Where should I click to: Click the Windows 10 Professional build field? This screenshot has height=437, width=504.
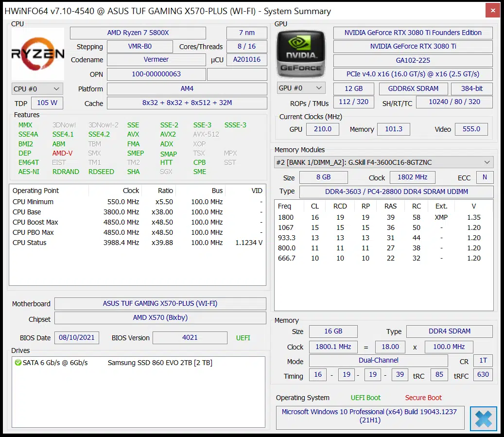click(x=370, y=417)
